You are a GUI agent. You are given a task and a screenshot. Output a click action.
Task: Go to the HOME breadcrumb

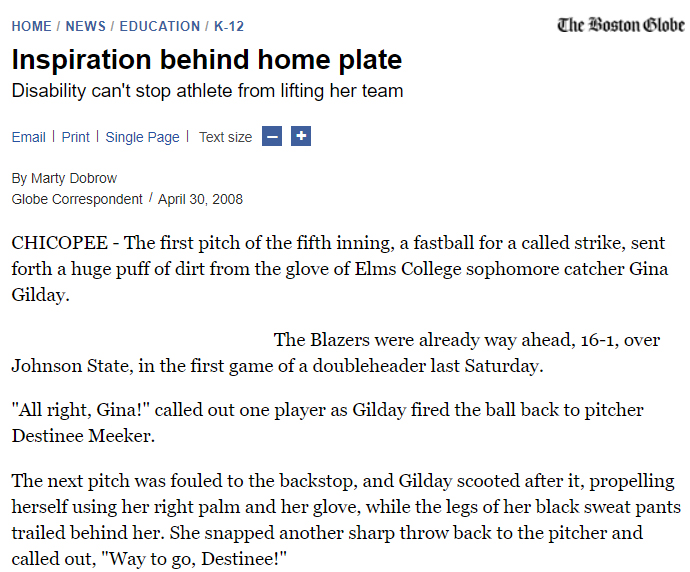(x=31, y=26)
